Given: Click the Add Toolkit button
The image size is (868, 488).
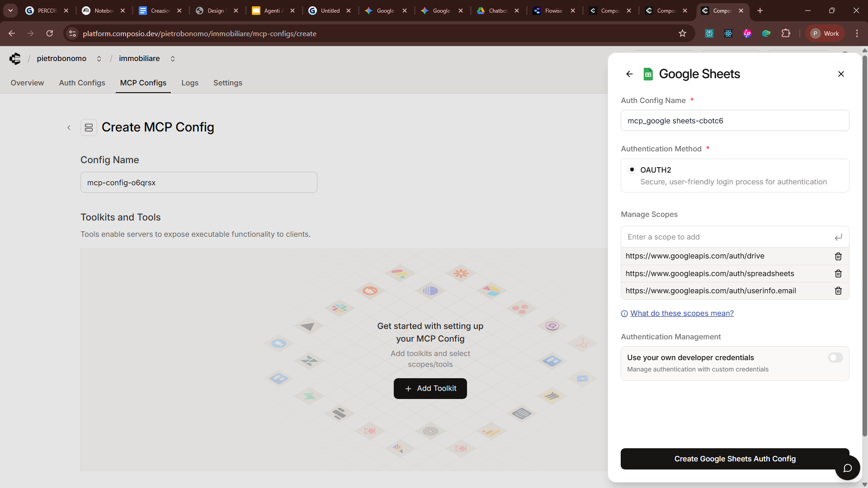Looking at the screenshot, I should 430,389.
